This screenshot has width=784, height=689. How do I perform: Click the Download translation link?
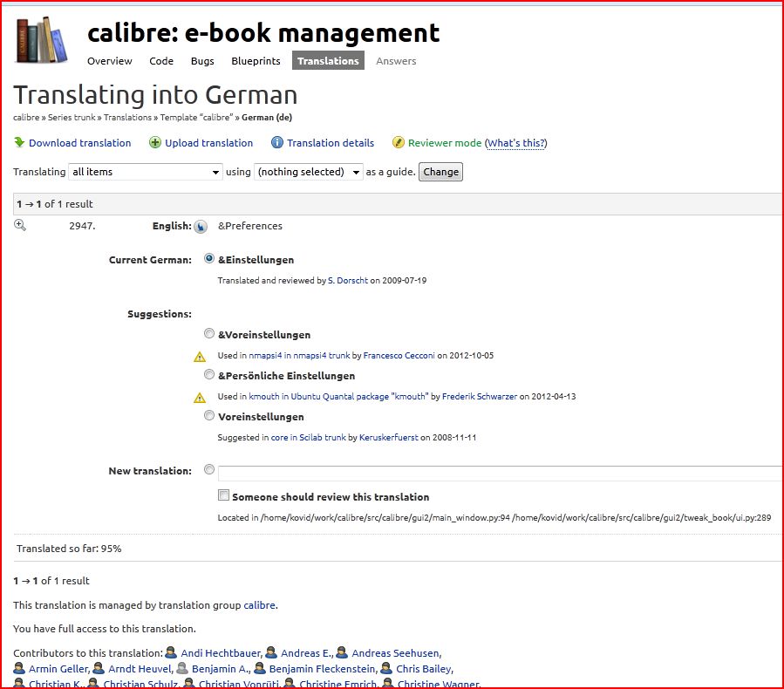point(80,143)
